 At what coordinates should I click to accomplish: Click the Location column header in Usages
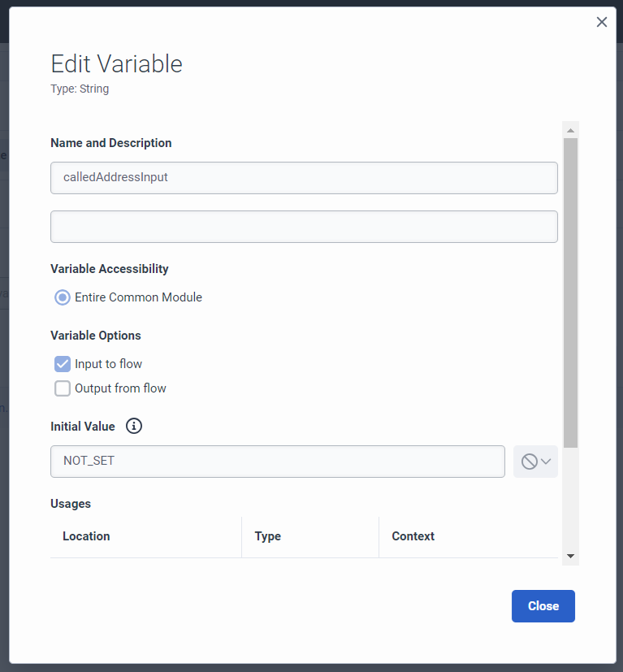[86, 536]
